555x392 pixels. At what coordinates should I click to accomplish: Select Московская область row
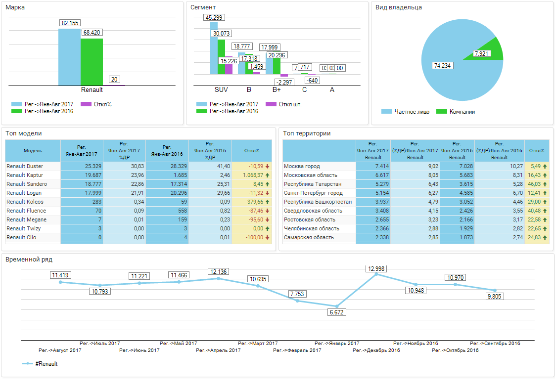point(416,175)
